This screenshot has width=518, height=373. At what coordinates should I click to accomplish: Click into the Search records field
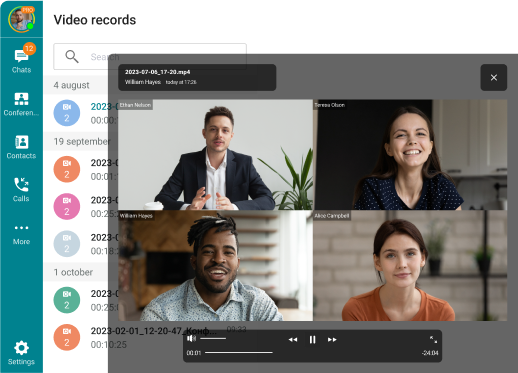(x=150, y=57)
